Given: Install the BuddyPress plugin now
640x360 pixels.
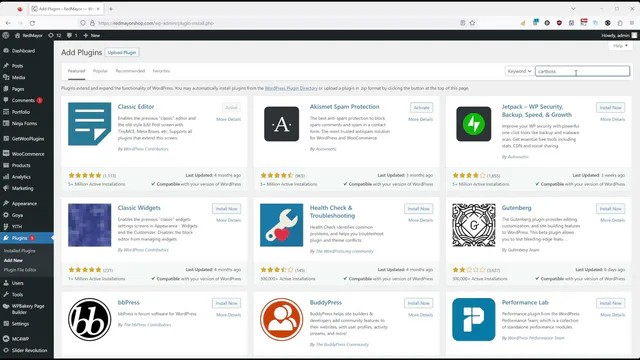Looking at the screenshot, I should tap(418, 303).
